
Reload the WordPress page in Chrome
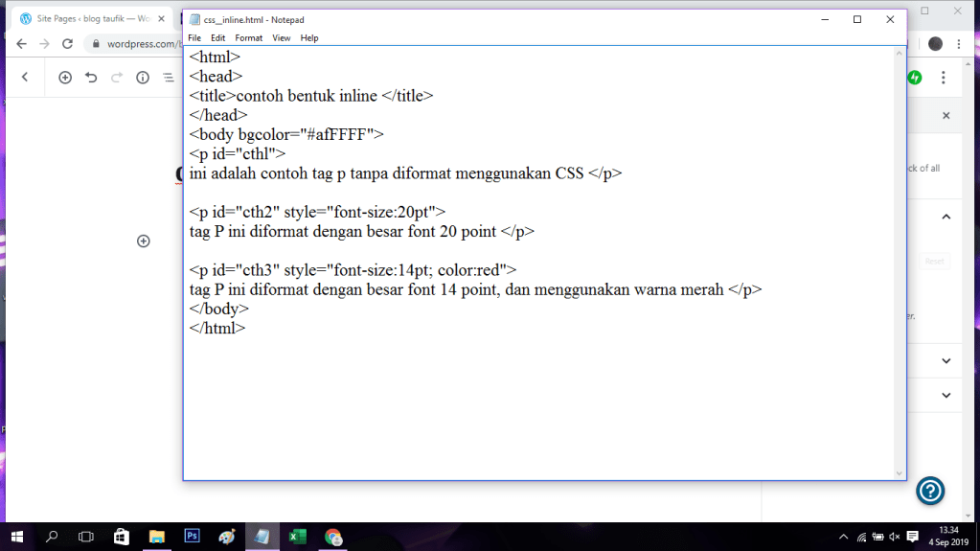pyautogui.click(x=67, y=44)
